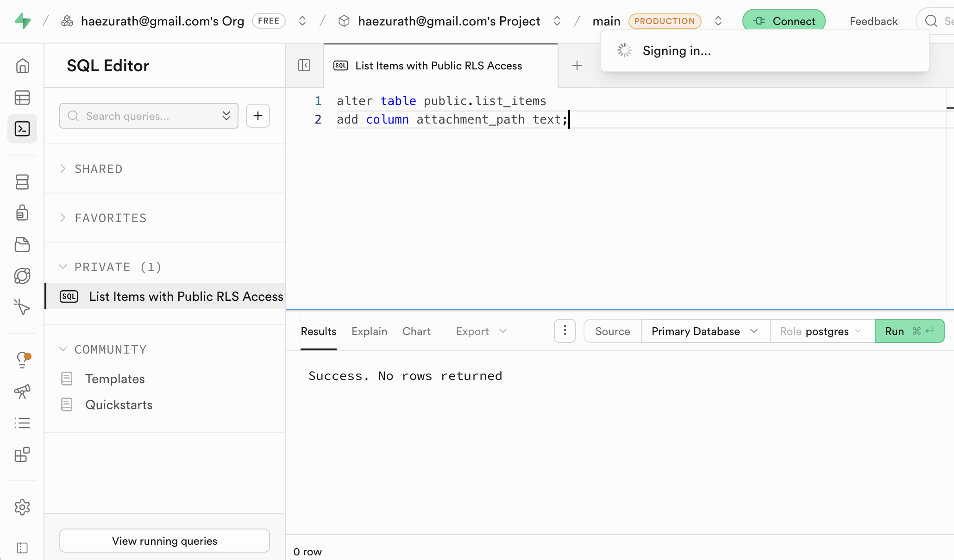This screenshot has height=560, width=954.
Task: Open Project Settings gear icon
Action: coord(22,508)
